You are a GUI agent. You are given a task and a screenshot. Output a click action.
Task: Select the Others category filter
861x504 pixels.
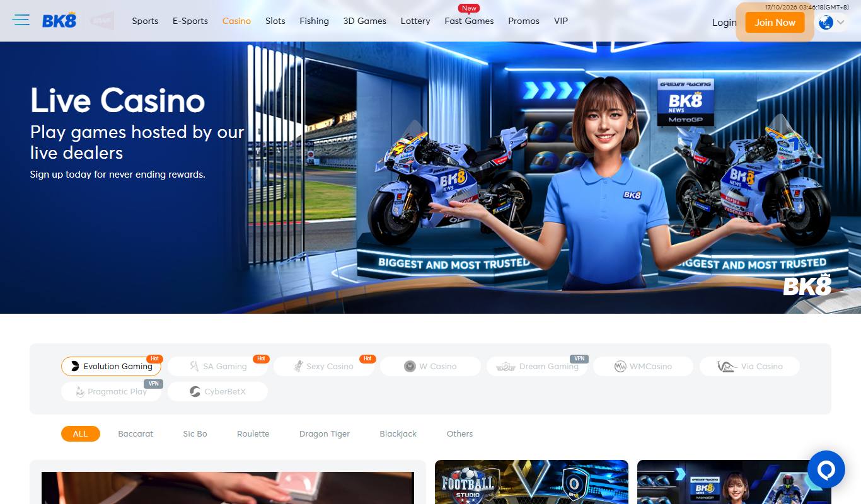[x=459, y=433]
